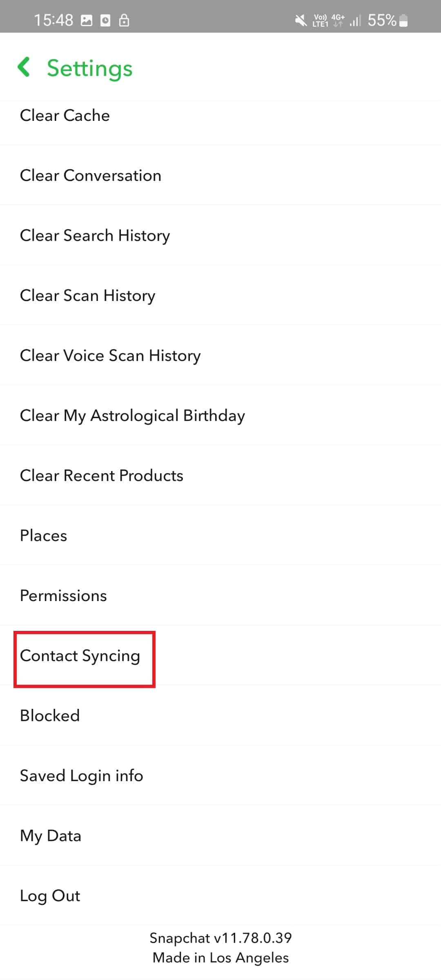Tap Clear Scan History
This screenshot has width=441, height=980.
coord(87,295)
